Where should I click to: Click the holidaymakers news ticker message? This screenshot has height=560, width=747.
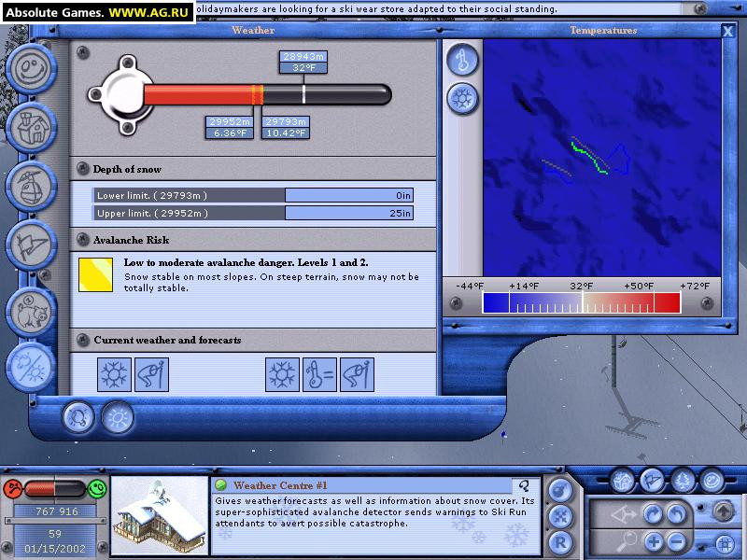(x=376, y=9)
